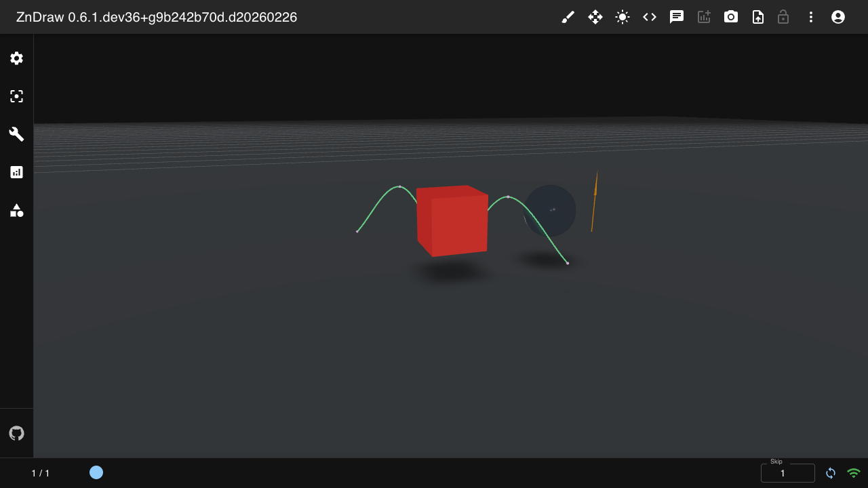Open the three-dot overflow menu
The width and height of the screenshot is (868, 488).
[x=811, y=17]
